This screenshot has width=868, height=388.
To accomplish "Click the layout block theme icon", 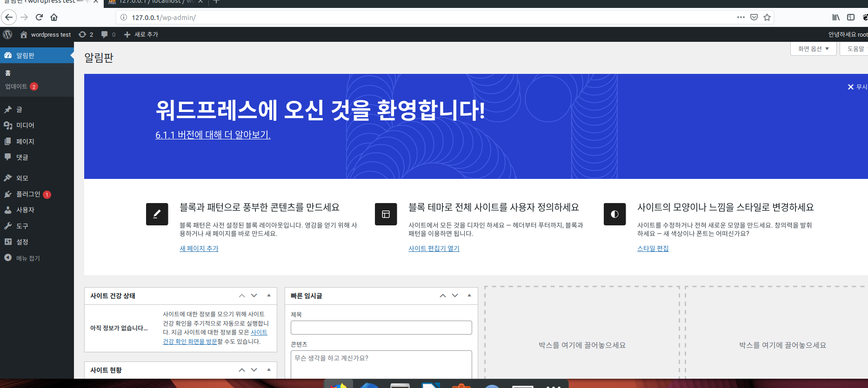I will (x=386, y=214).
